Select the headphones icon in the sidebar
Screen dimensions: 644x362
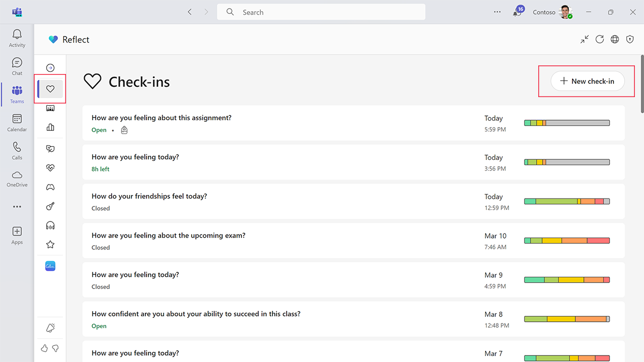coord(50,225)
